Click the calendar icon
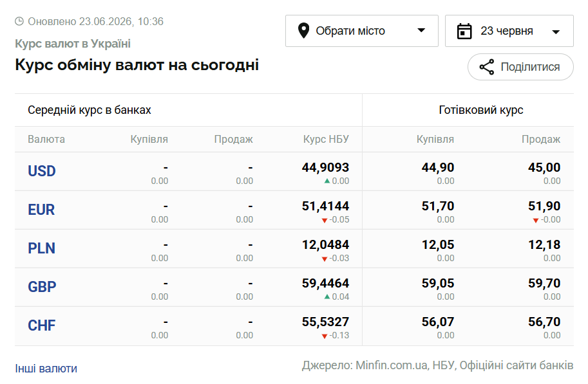This screenshot has height=384, width=588. [x=464, y=31]
